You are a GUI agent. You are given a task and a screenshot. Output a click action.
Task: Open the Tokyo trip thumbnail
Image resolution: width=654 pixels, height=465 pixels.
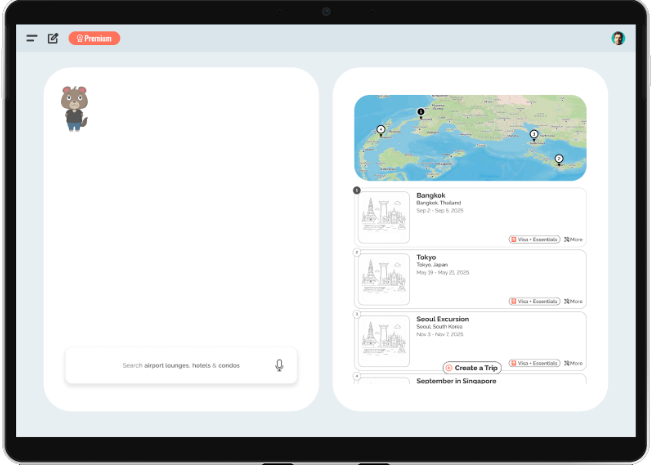click(384, 279)
